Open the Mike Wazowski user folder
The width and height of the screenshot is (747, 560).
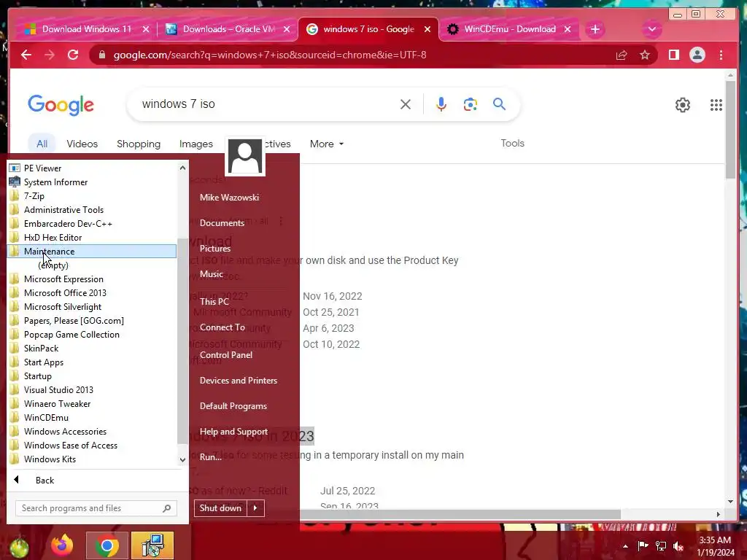coord(229,197)
